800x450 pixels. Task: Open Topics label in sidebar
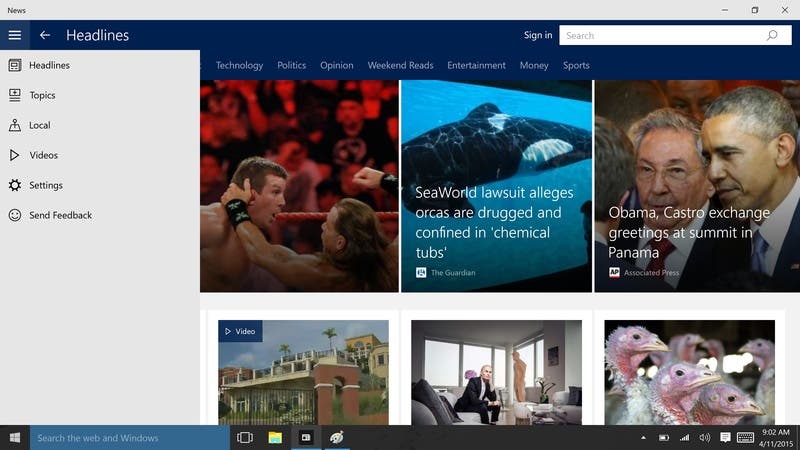click(x=42, y=95)
